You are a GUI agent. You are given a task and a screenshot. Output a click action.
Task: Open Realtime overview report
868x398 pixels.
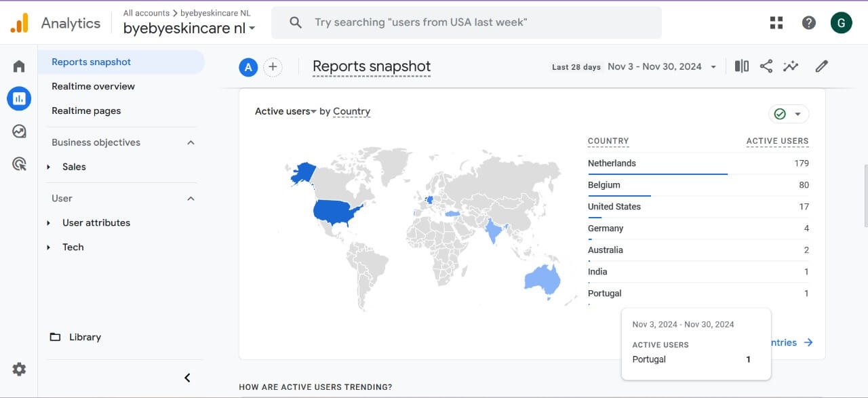coord(93,86)
